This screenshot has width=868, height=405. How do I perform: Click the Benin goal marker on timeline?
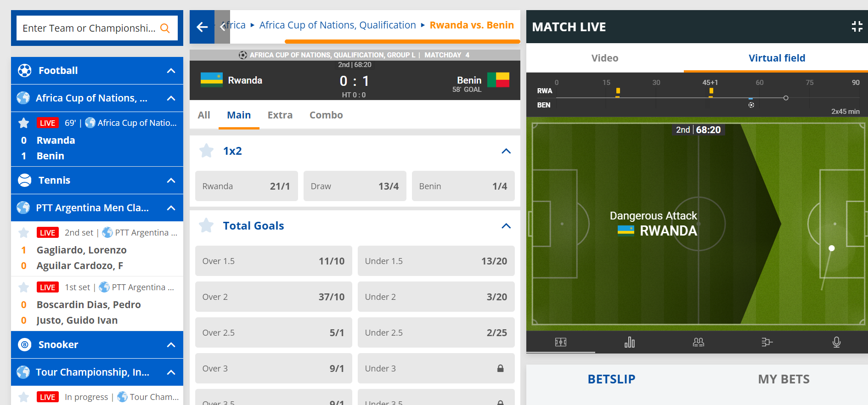(x=751, y=105)
